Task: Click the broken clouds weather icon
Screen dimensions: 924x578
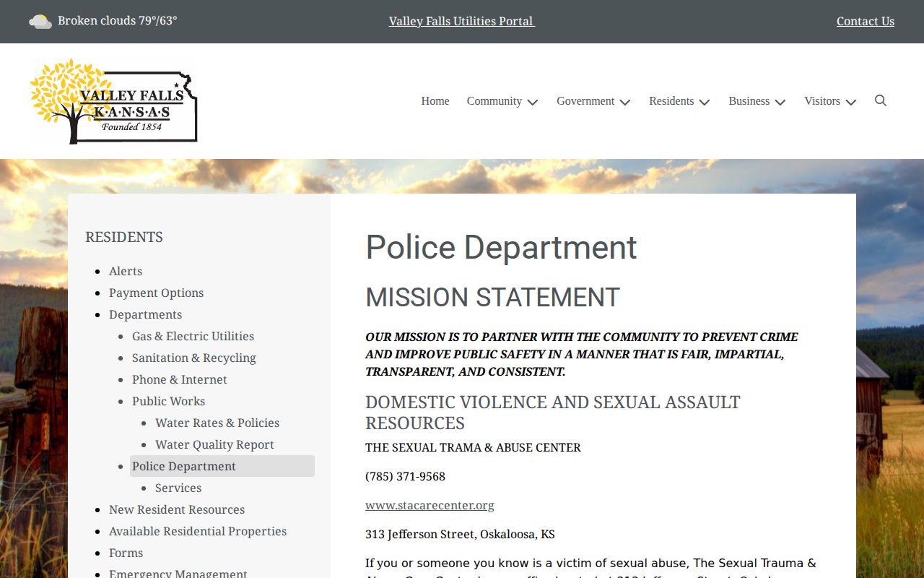Action: coord(40,21)
